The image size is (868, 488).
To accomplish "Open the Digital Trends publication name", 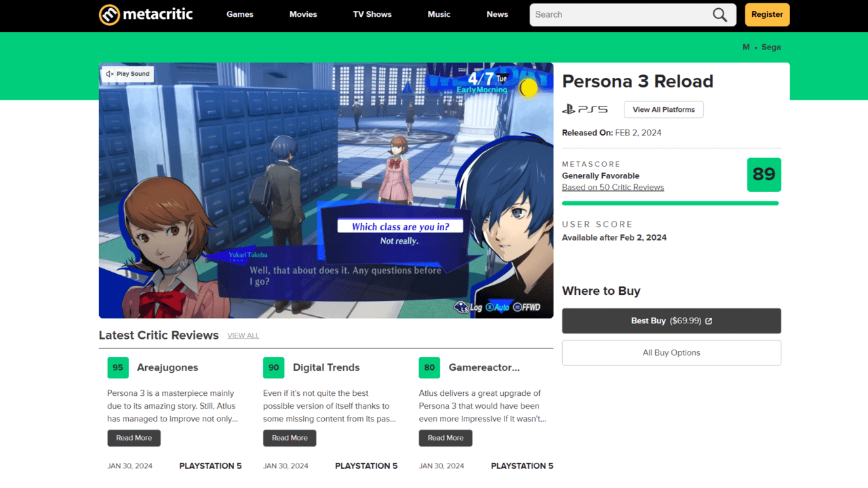I will coord(326,367).
